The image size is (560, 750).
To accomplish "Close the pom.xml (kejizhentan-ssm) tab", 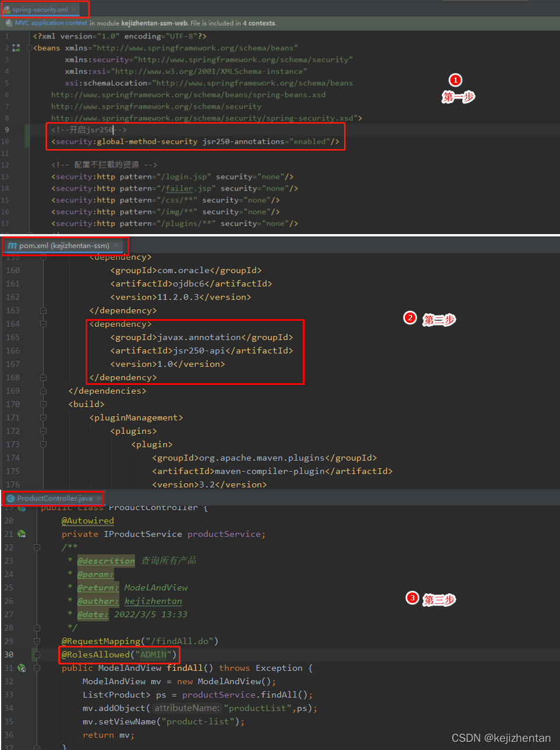I will click(116, 246).
